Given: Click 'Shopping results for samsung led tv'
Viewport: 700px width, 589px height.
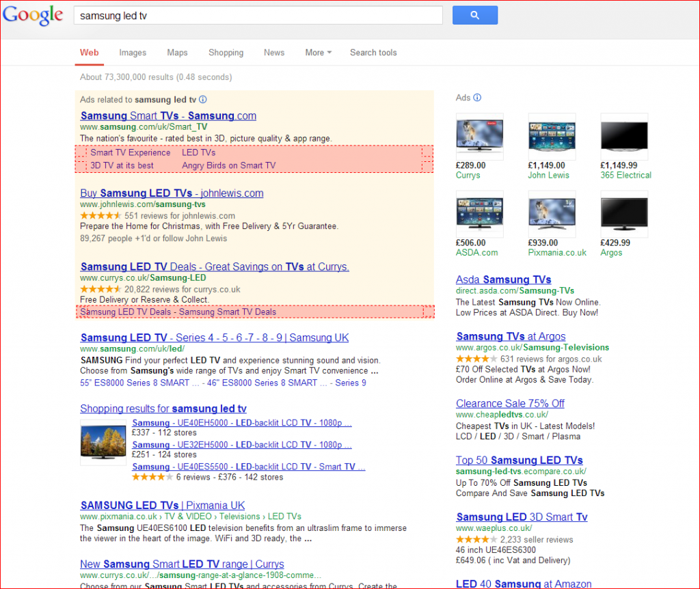Looking at the screenshot, I should [163, 409].
